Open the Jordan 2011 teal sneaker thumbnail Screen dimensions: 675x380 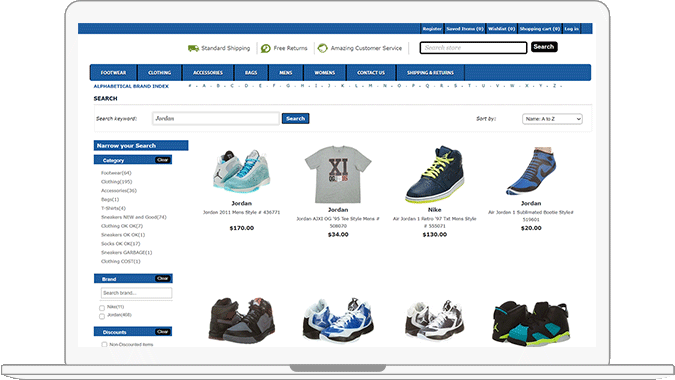click(242, 171)
